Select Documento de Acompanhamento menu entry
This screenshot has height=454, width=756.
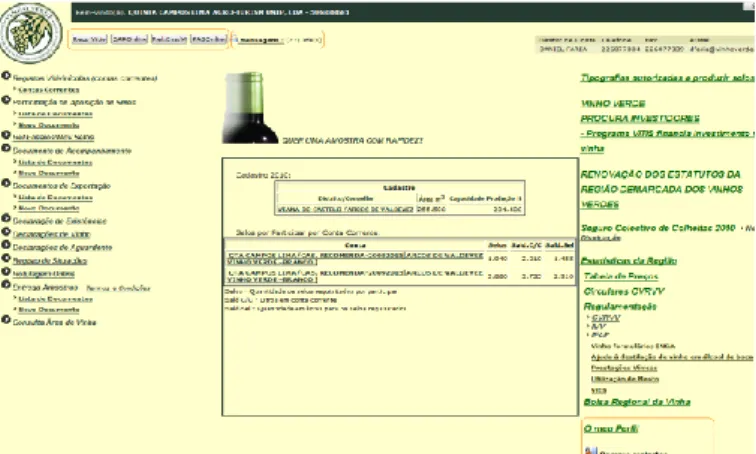point(72,151)
